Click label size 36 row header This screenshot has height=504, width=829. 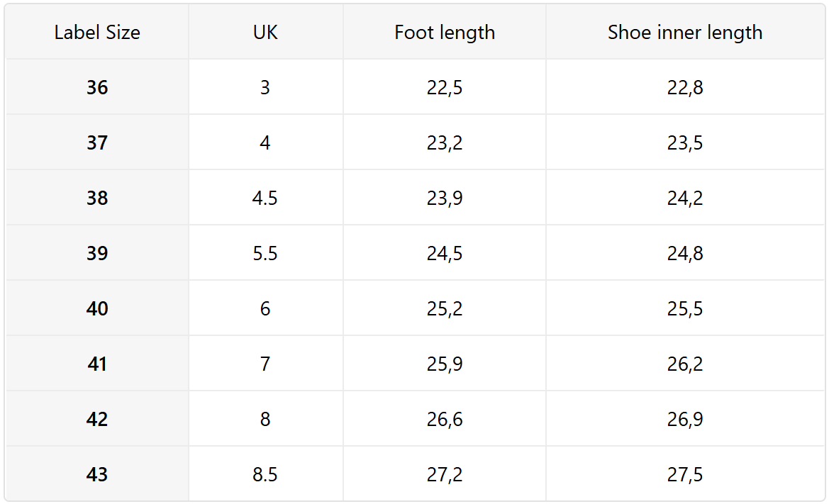97,88
